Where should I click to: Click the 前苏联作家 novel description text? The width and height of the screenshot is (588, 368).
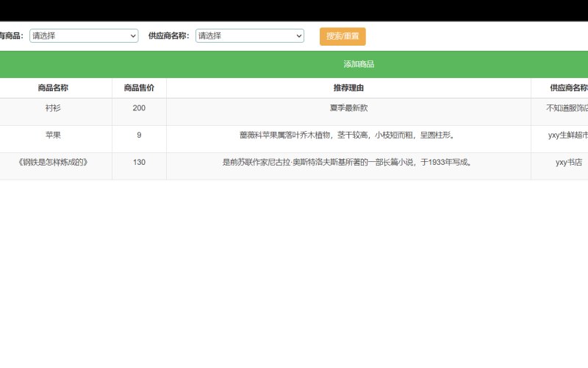(x=347, y=162)
